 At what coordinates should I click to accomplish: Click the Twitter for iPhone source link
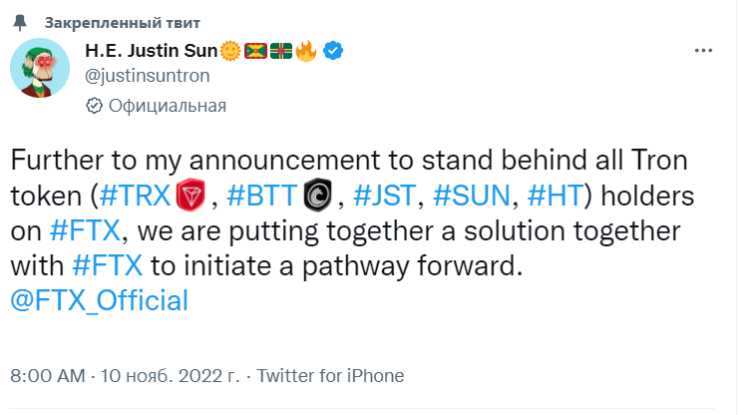(330, 375)
